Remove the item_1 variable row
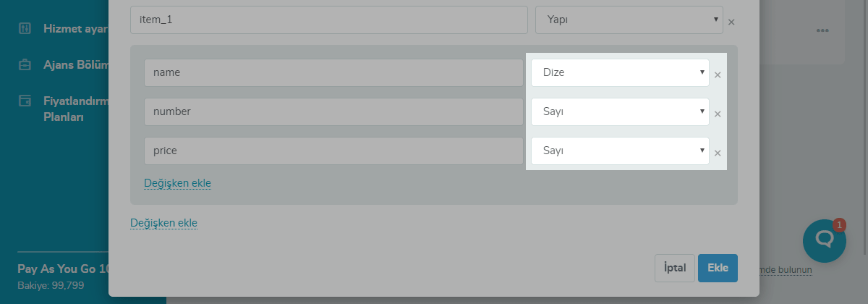Screen dimensions: 868x304 coord(731,22)
